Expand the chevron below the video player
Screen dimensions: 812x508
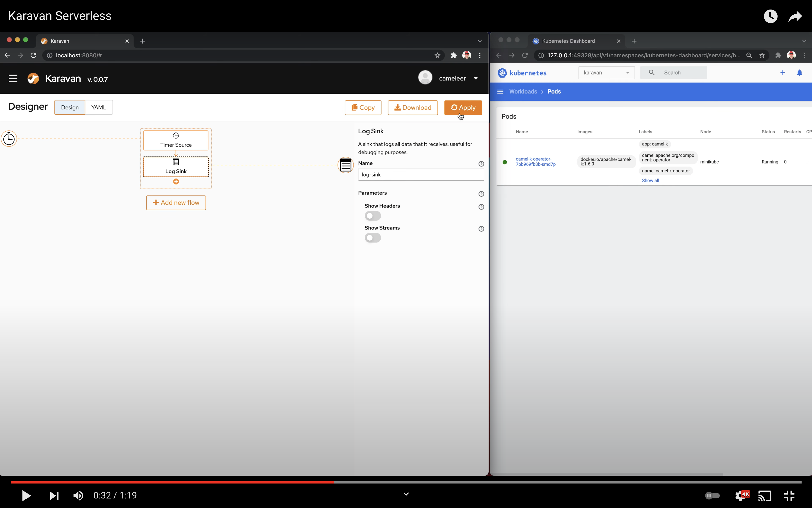click(x=406, y=494)
